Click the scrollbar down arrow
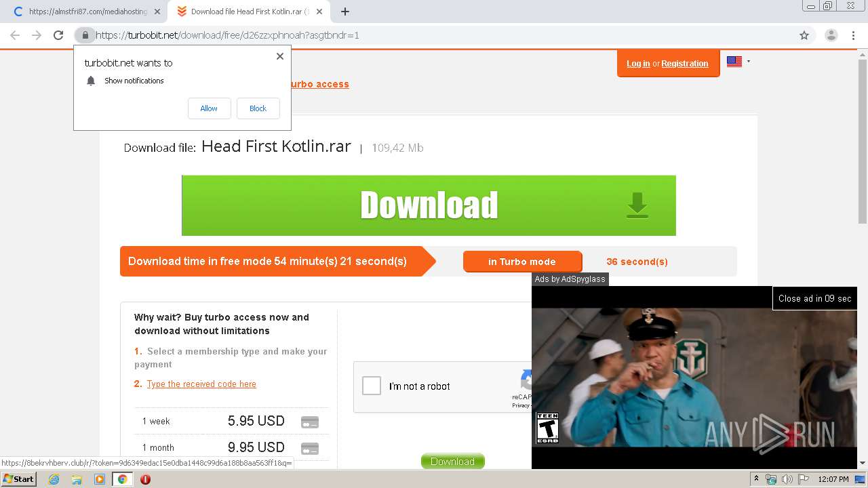This screenshot has height=488, width=868. click(x=863, y=463)
